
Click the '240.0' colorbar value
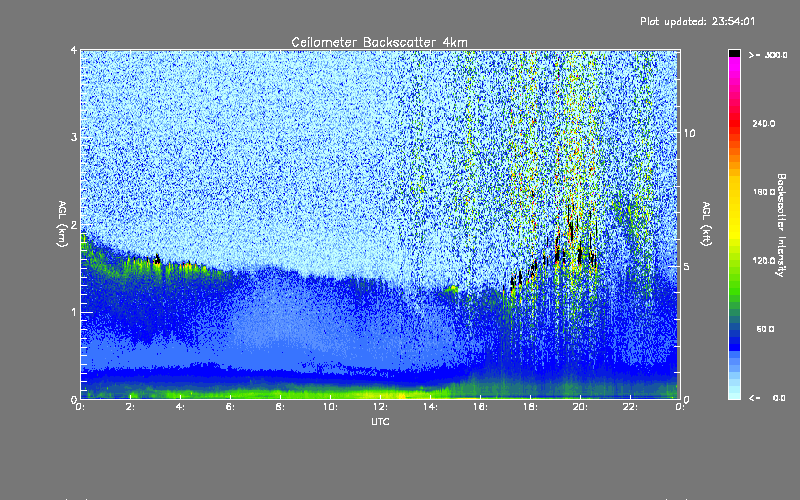[764, 124]
